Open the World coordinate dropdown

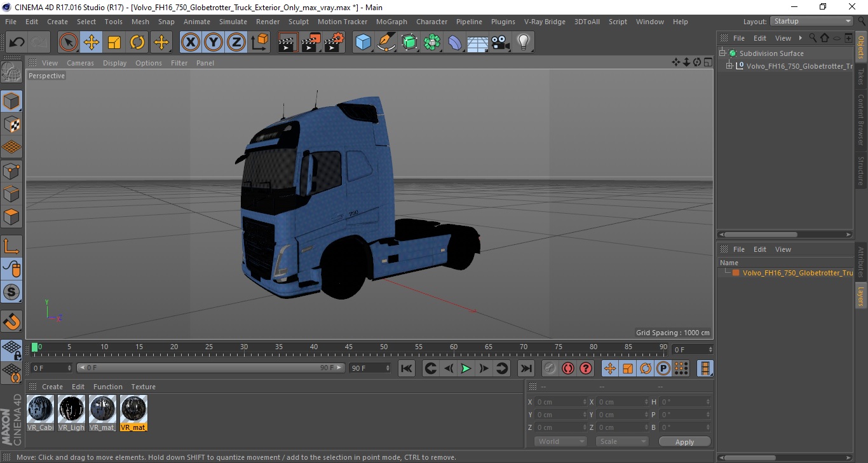tap(560, 441)
